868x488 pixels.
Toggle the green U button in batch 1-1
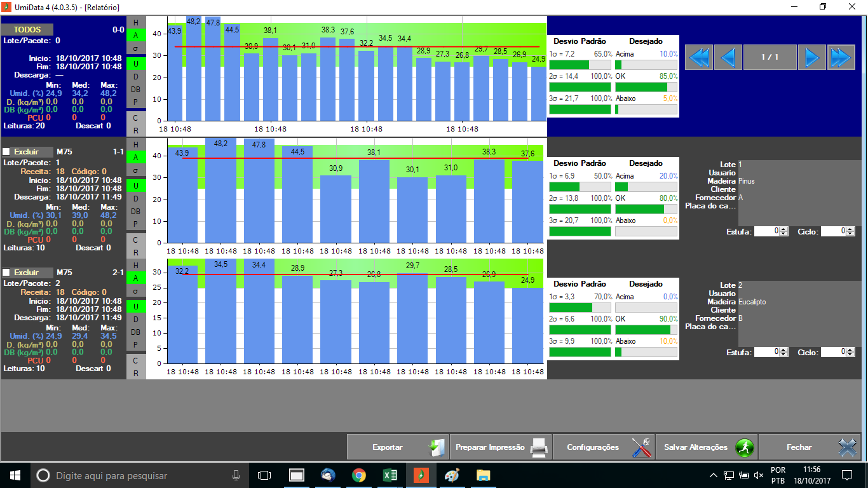pyautogui.click(x=135, y=185)
